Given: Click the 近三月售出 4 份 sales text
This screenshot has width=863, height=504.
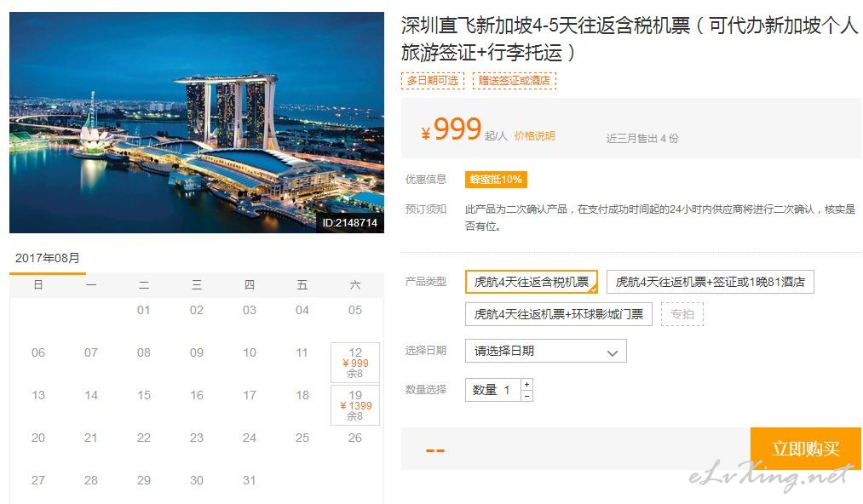Looking at the screenshot, I should pyautogui.click(x=642, y=138).
